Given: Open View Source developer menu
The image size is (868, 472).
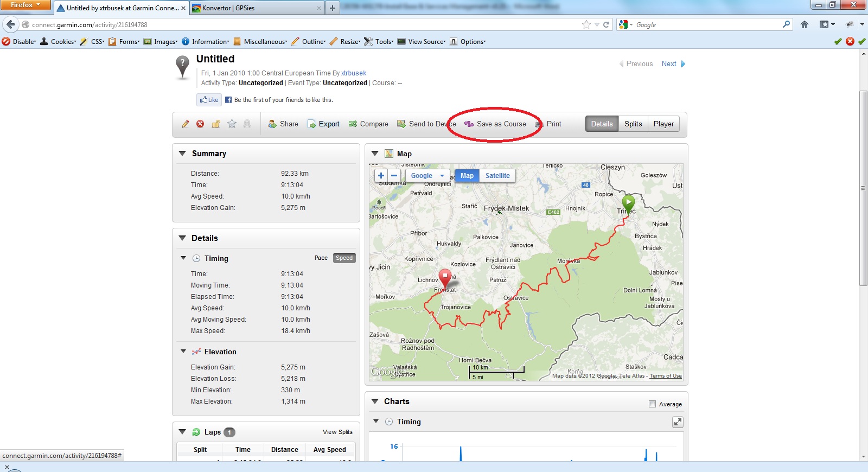Looking at the screenshot, I should tap(422, 41).
